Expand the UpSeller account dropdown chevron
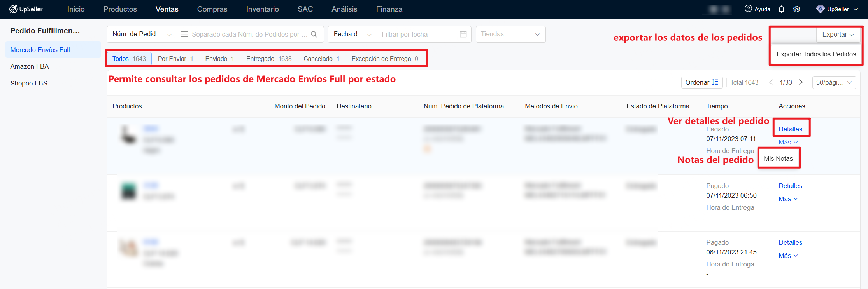 (856, 9)
